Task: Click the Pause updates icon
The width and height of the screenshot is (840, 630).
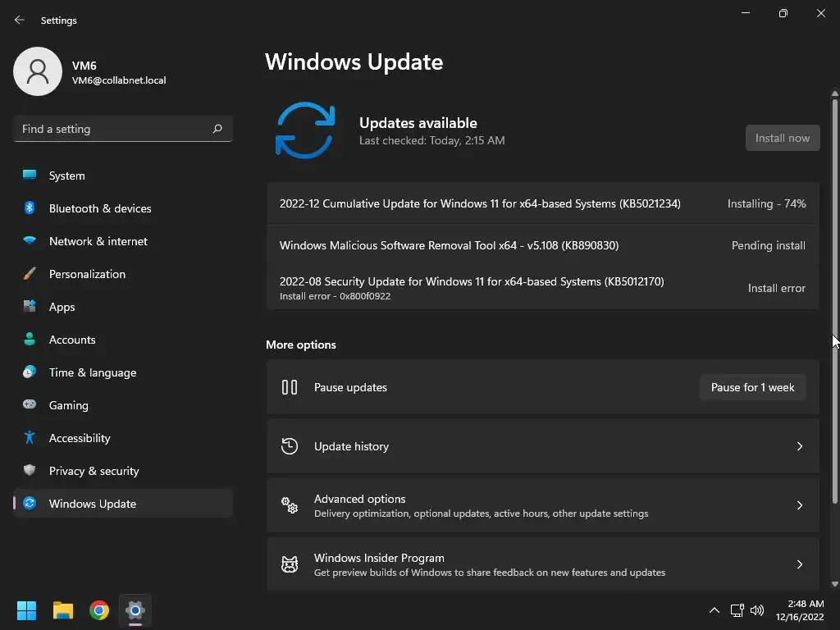Action: point(290,387)
